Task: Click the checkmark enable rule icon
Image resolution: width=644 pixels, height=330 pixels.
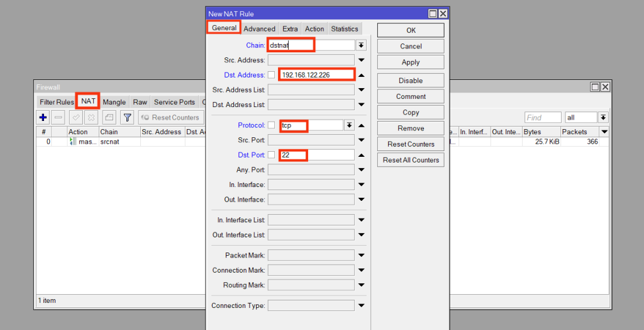Action: tap(75, 117)
